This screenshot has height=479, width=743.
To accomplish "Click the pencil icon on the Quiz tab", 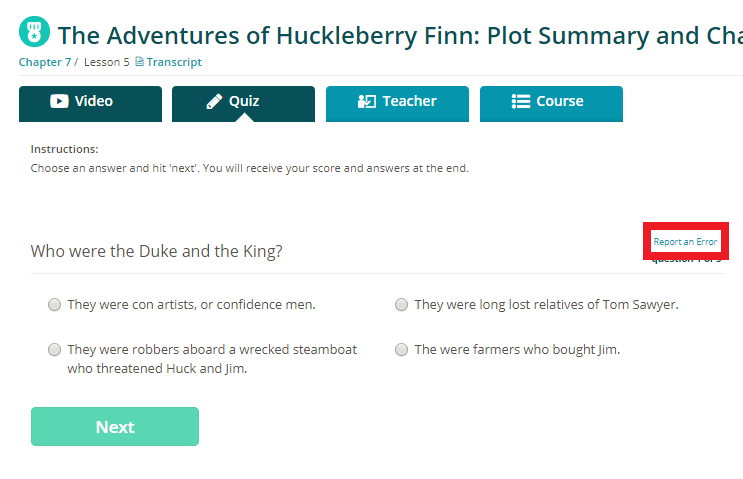I will click(214, 101).
